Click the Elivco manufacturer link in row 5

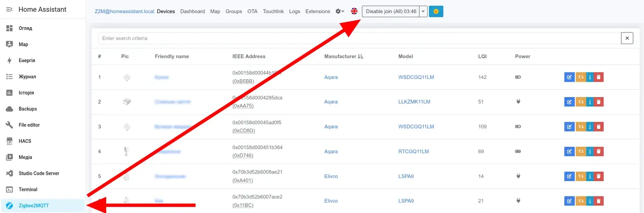(x=331, y=176)
